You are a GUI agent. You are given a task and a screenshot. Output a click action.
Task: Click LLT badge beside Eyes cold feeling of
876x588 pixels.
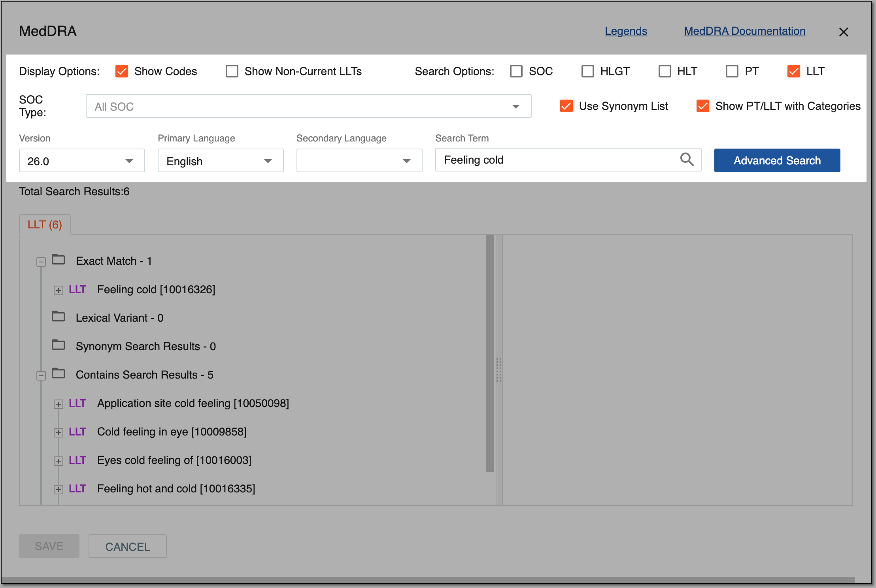pyautogui.click(x=77, y=460)
